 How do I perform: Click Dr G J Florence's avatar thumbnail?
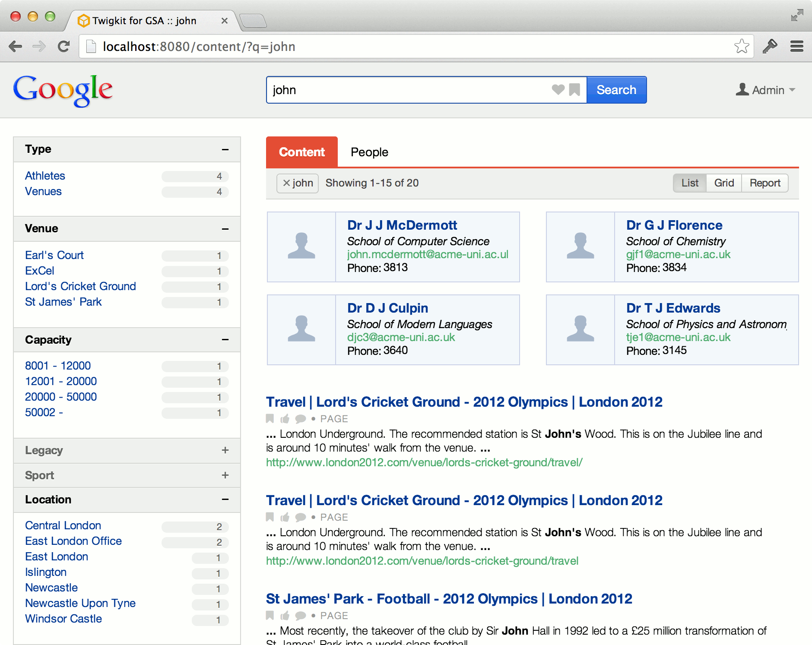580,247
